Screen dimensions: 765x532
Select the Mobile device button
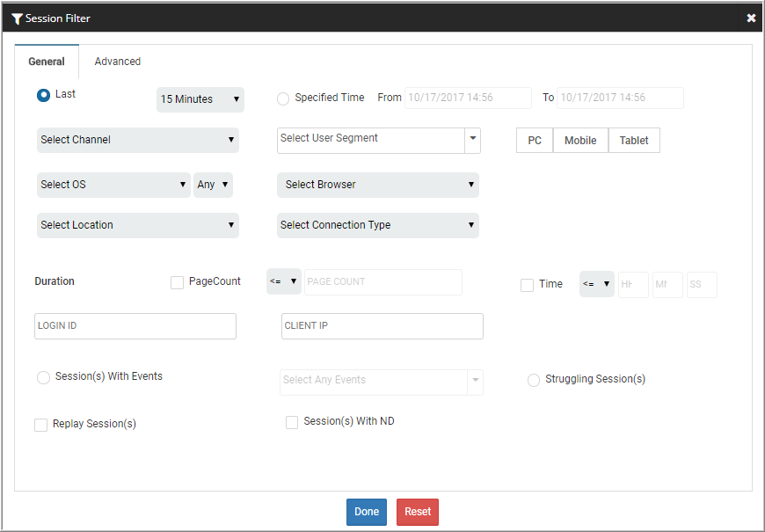[x=580, y=141]
